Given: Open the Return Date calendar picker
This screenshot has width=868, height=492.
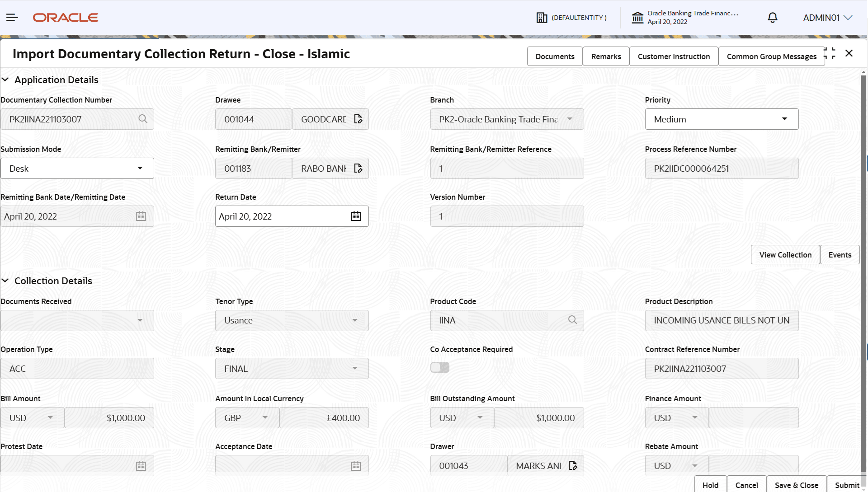Looking at the screenshot, I should click(x=356, y=216).
